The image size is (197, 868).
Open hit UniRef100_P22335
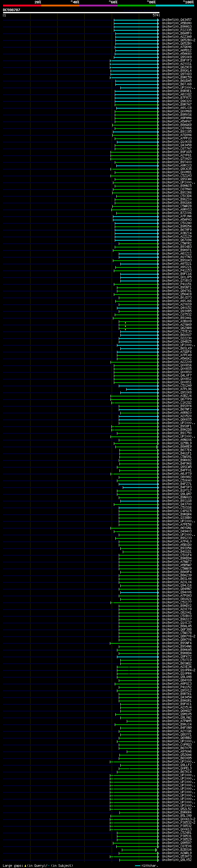(176, 30)
